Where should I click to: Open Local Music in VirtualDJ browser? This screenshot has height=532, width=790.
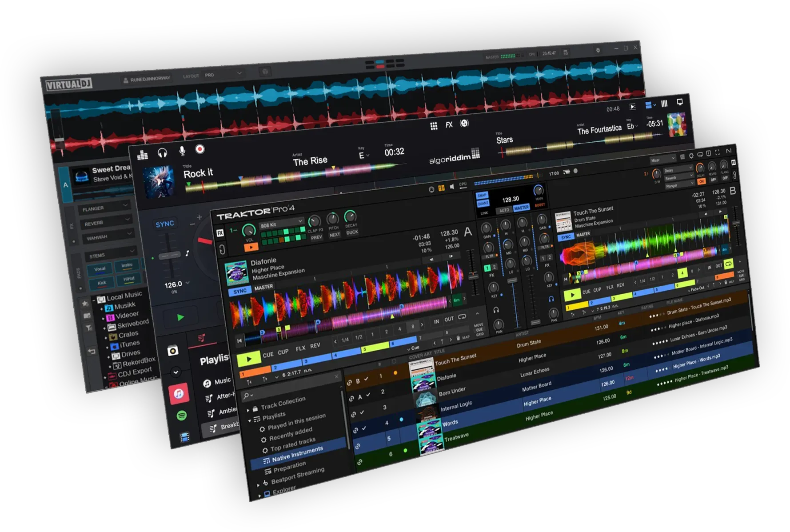point(124,296)
